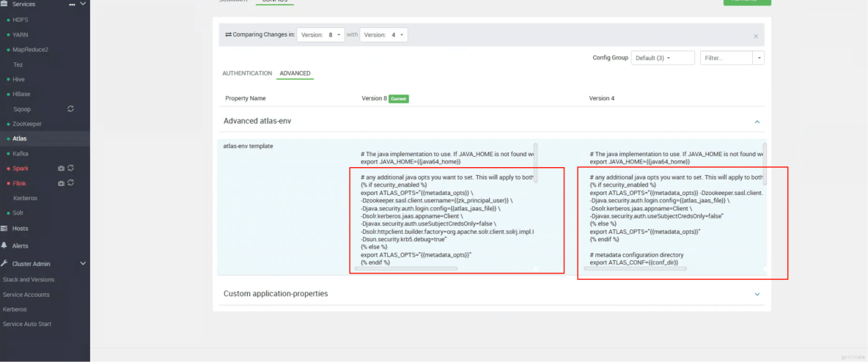Select the Sqoop service

[21, 109]
